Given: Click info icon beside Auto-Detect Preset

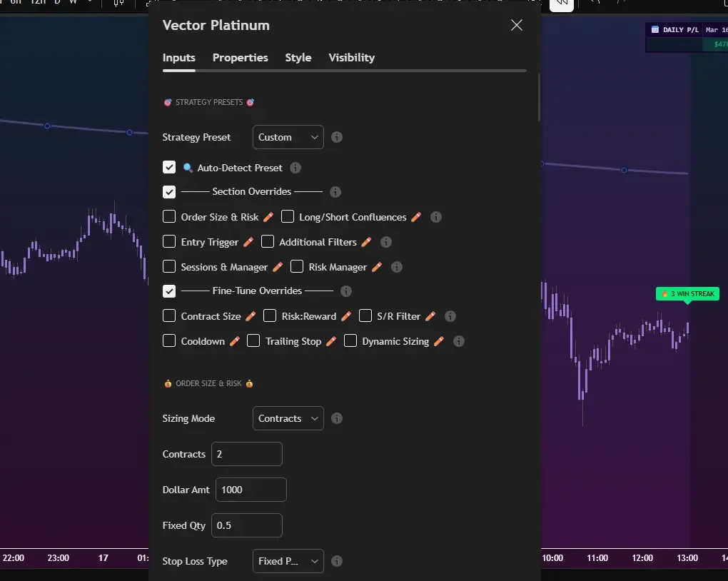Looking at the screenshot, I should click(x=295, y=168).
